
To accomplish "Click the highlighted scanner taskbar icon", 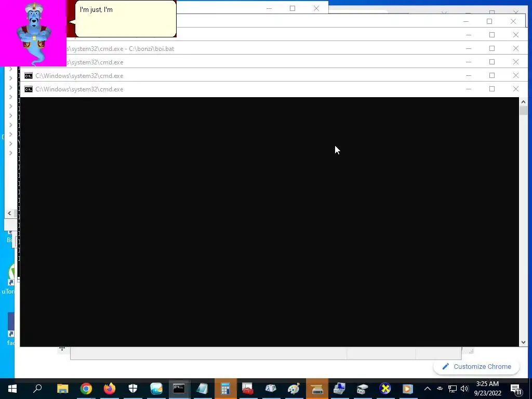I will (x=317, y=389).
